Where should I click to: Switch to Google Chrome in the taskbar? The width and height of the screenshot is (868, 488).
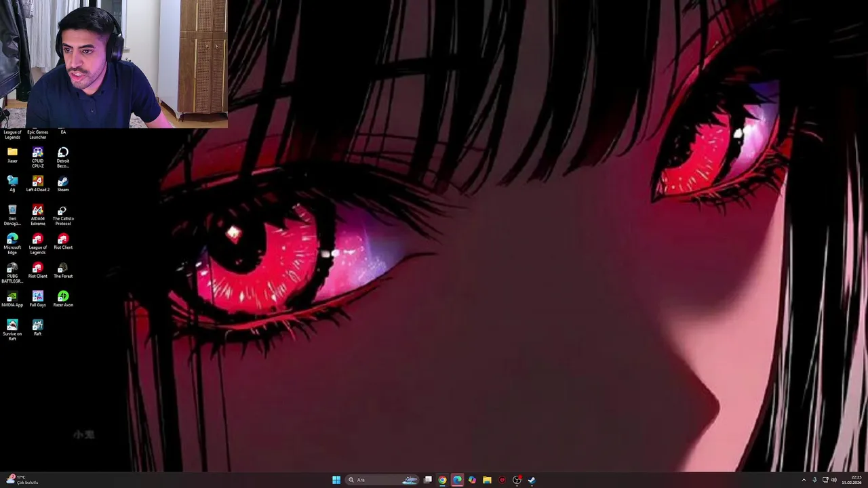[x=442, y=480]
